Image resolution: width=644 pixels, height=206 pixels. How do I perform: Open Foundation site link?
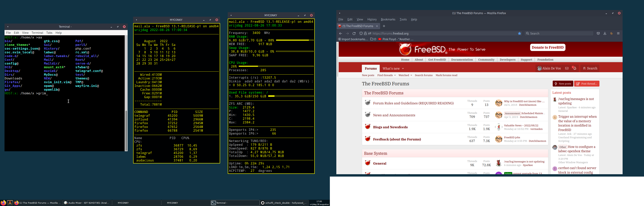[x=545, y=60]
